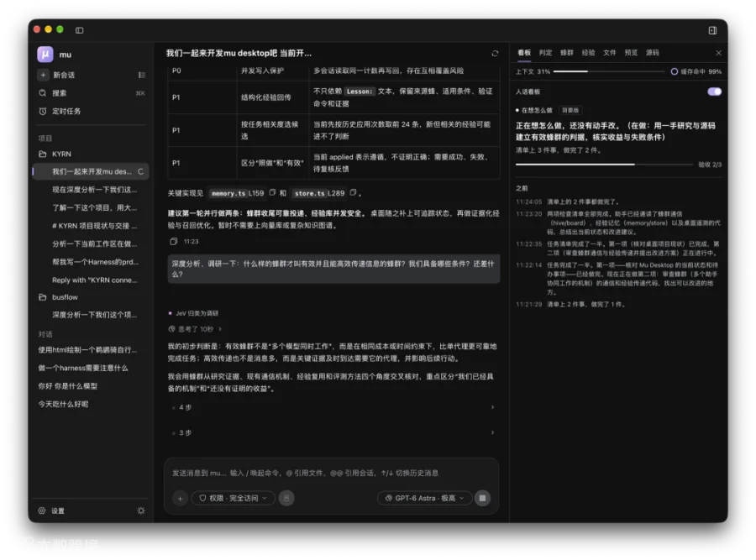Viewport: 756px width, 560px height.
Task: Open settings gear icon at sidebar bottom
Action: [42, 510]
